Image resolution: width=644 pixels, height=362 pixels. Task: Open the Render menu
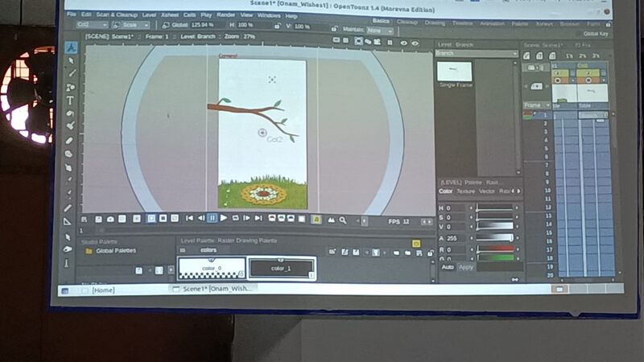pyautogui.click(x=225, y=15)
